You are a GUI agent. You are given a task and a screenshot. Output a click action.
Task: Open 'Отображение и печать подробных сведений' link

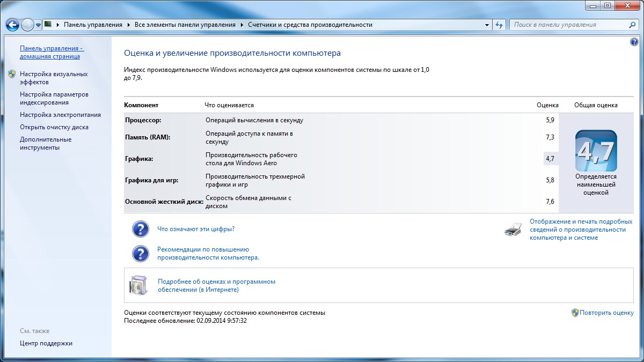click(x=581, y=230)
